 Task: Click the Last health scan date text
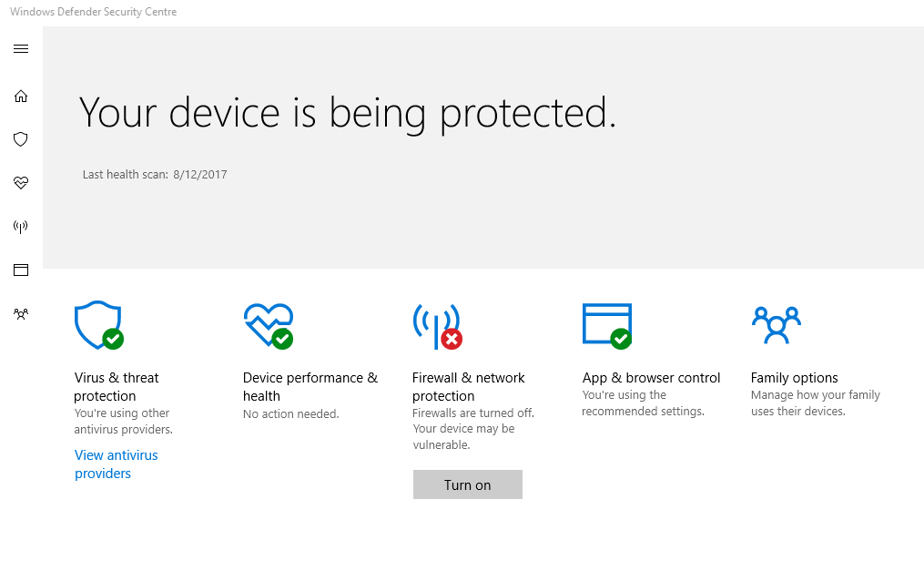tap(155, 174)
